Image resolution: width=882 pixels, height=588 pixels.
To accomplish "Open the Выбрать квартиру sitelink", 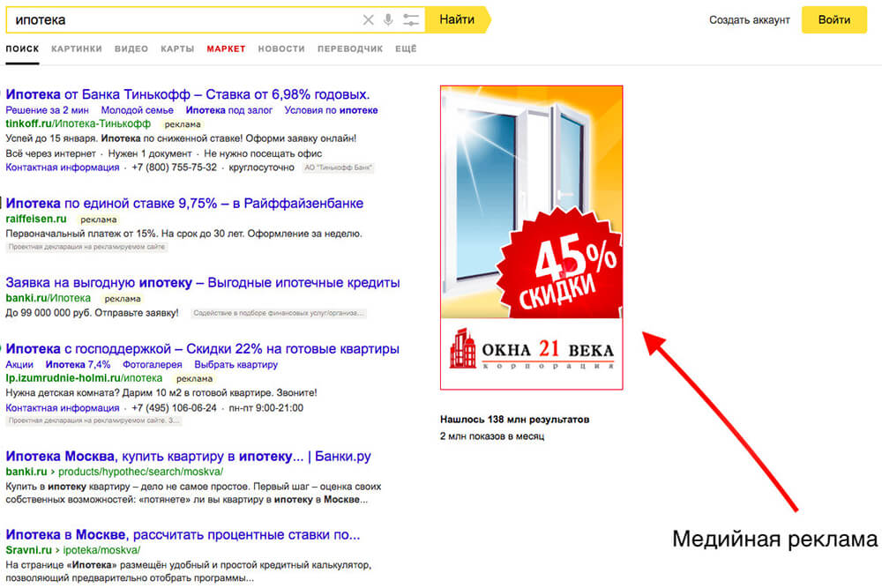I will tap(235, 364).
